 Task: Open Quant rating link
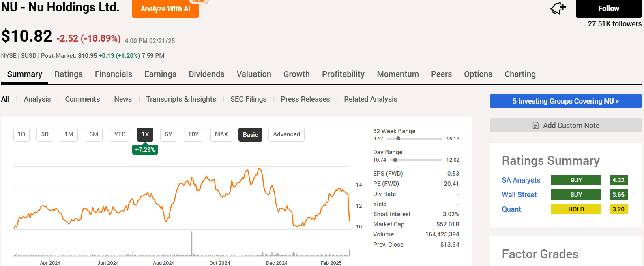click(x=511, y=209)
